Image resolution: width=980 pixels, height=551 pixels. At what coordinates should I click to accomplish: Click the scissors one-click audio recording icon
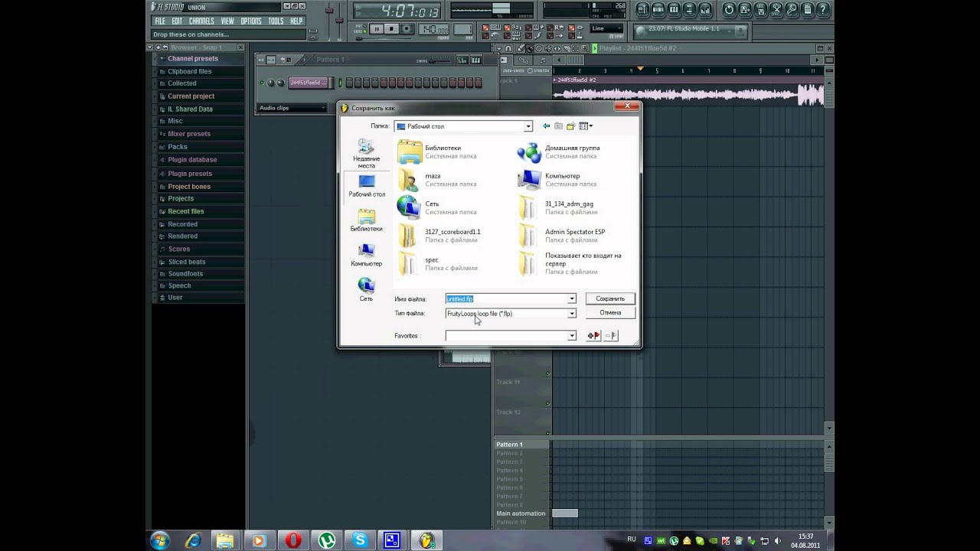[776, 10]
